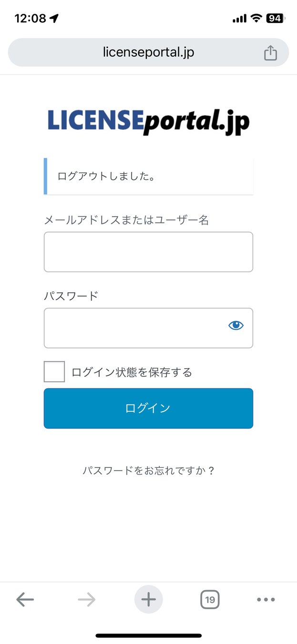This screenshot has height=644, width=297.
Task: Open a new tab with plus button
Action: coord(149,600)
